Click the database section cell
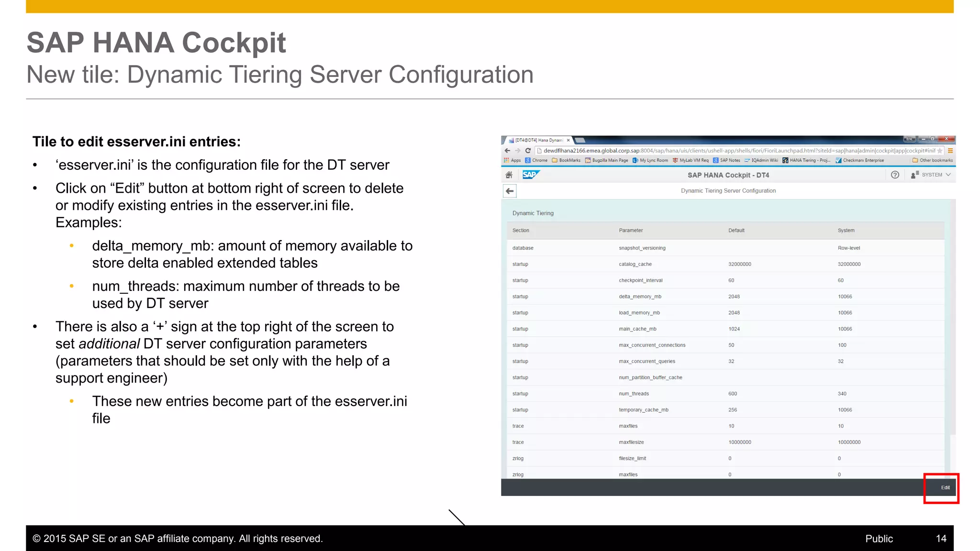 (x=523, y=248)
